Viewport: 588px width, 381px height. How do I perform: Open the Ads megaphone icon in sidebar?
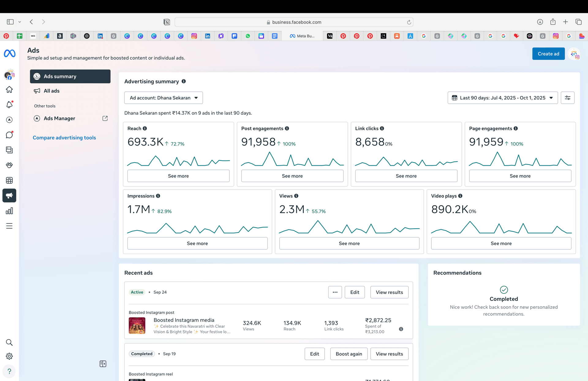point(9,196)
